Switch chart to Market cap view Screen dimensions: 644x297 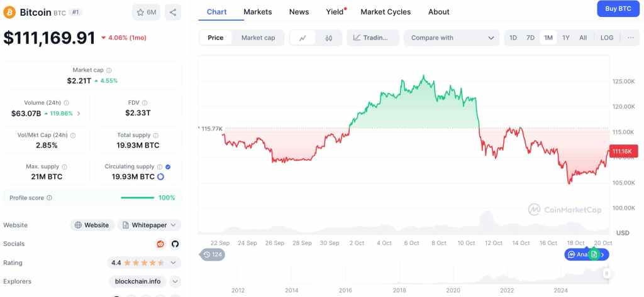(258, 38)
